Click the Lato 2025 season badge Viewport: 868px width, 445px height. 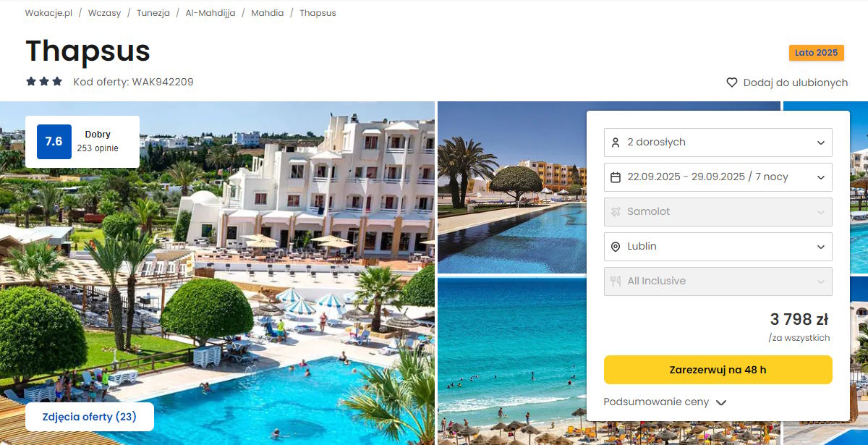pos(816,53)
